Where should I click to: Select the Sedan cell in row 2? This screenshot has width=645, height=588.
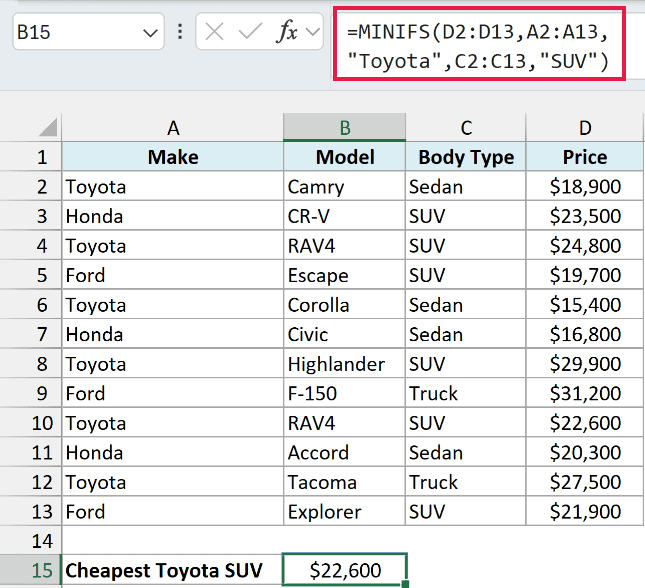[466, 186]
